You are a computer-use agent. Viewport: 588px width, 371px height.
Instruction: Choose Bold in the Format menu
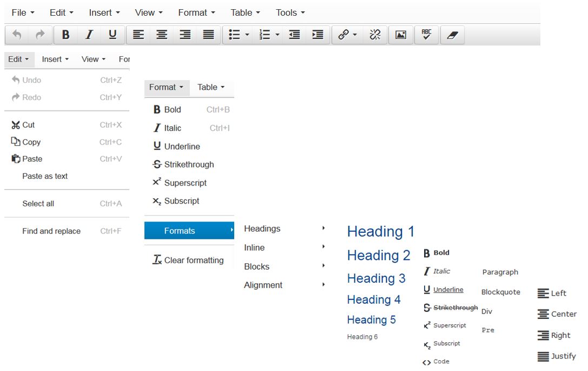coord(189,109)
